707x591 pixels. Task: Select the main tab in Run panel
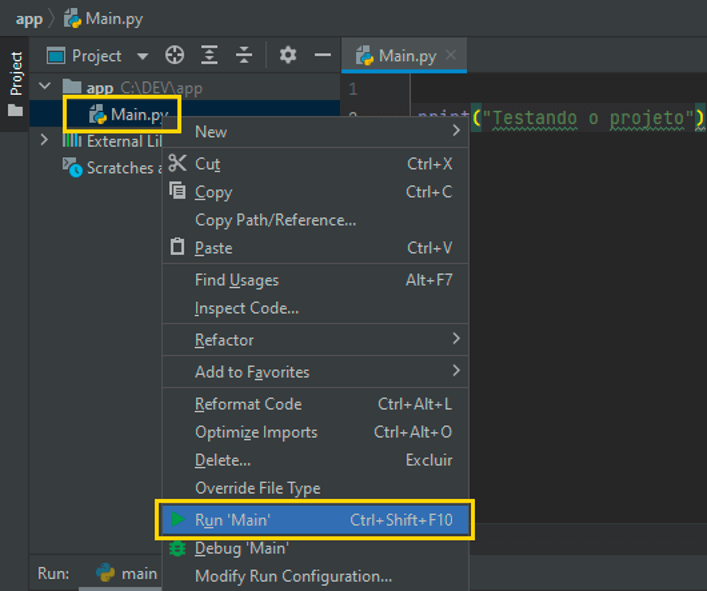(x=127, y=573)
